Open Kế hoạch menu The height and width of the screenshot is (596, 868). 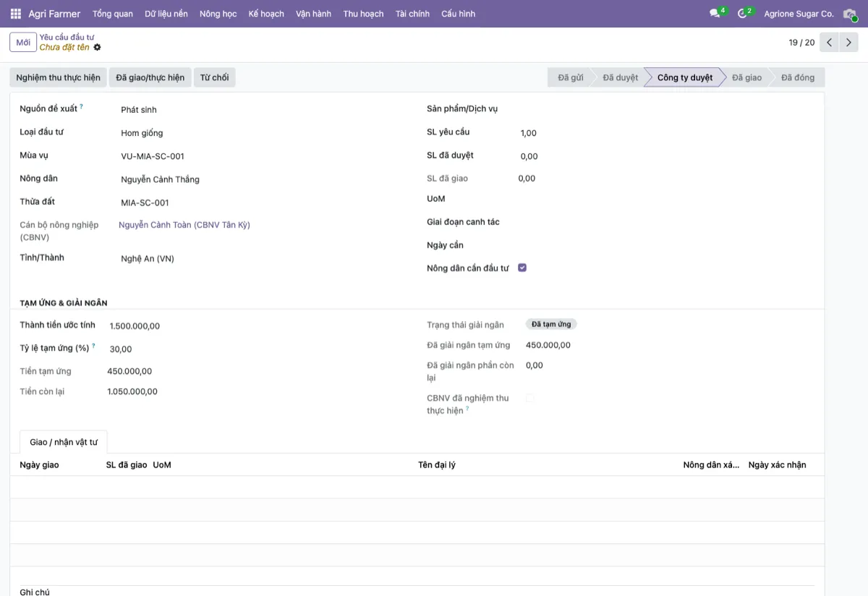[x=266, y=14]
